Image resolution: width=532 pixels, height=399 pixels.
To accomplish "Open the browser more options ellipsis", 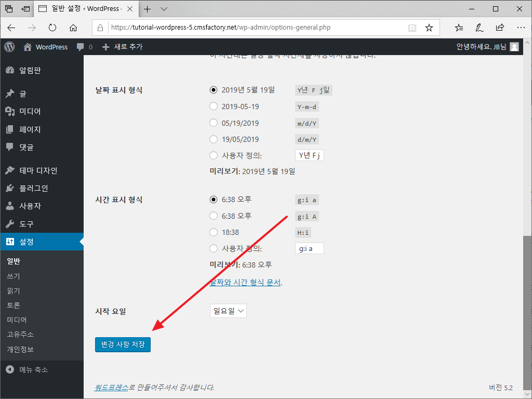I will click(521, 28).
